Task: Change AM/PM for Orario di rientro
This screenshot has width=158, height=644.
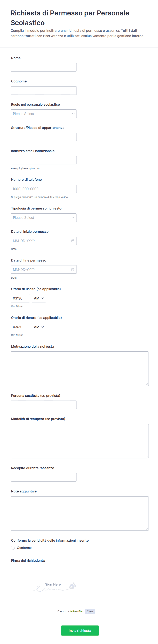Action: coord(39,327)
